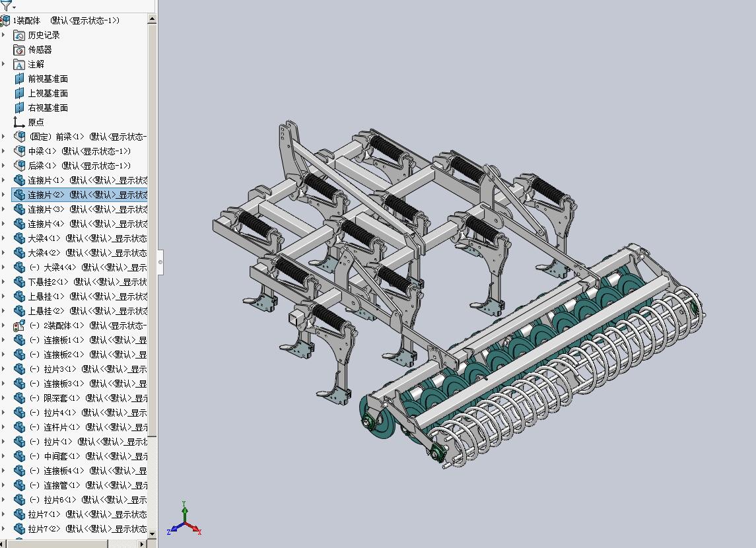This screenshot has height=548, width=756.
Task: Click the 大梁4<1> part icon
Action: pos(19,238)
